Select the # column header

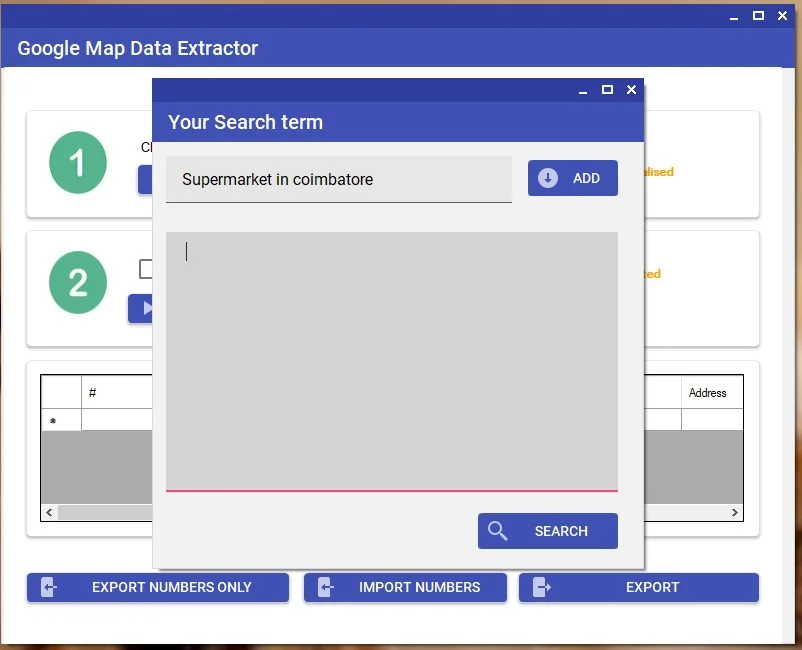[115, 393]
